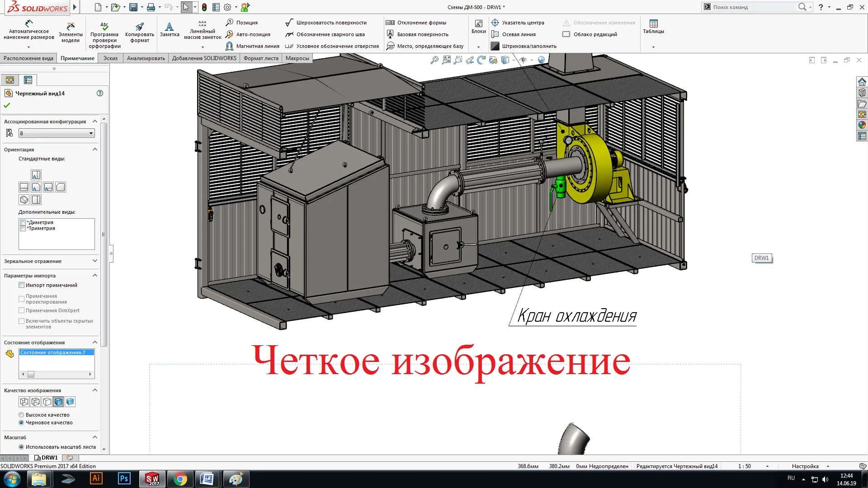Collapse the Качество изображения section

pos(95,390)
